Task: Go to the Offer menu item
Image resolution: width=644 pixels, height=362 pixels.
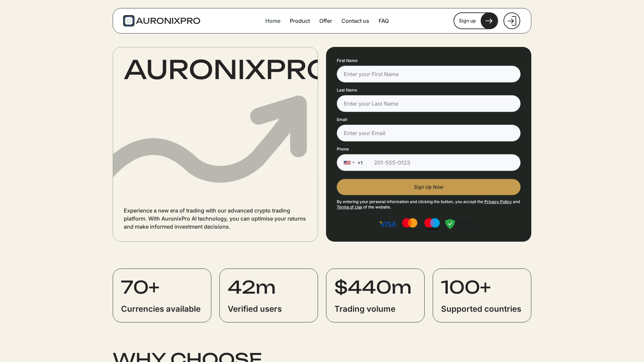Action: click(326, 21)
